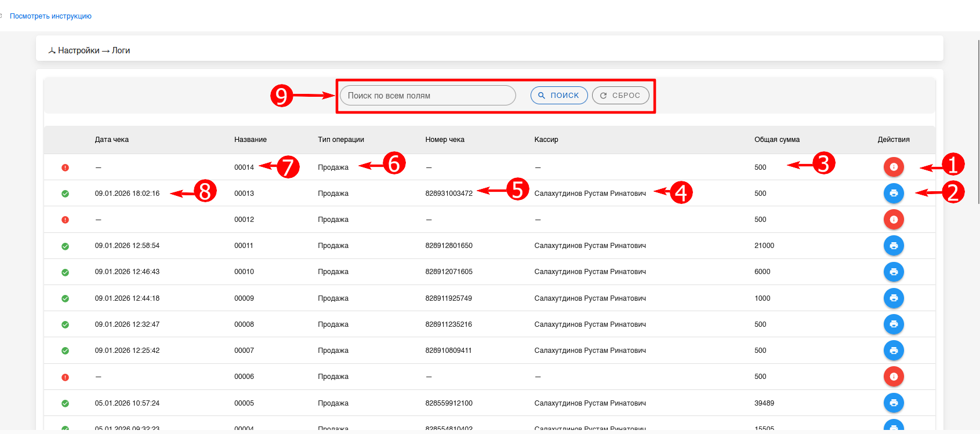
Task: Click the ПОИСК search button
Action: coord(559,96)
